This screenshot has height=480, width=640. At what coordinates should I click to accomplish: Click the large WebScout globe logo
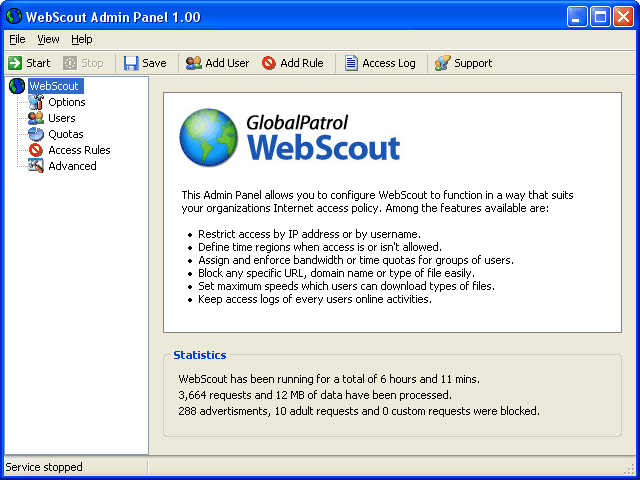[209, 137]
